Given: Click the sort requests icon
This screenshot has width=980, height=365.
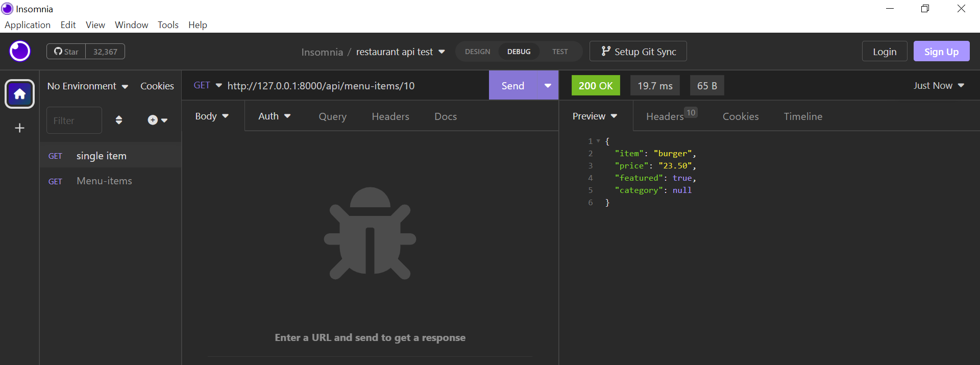Looking at the screenshot, I should coord(119,120).
